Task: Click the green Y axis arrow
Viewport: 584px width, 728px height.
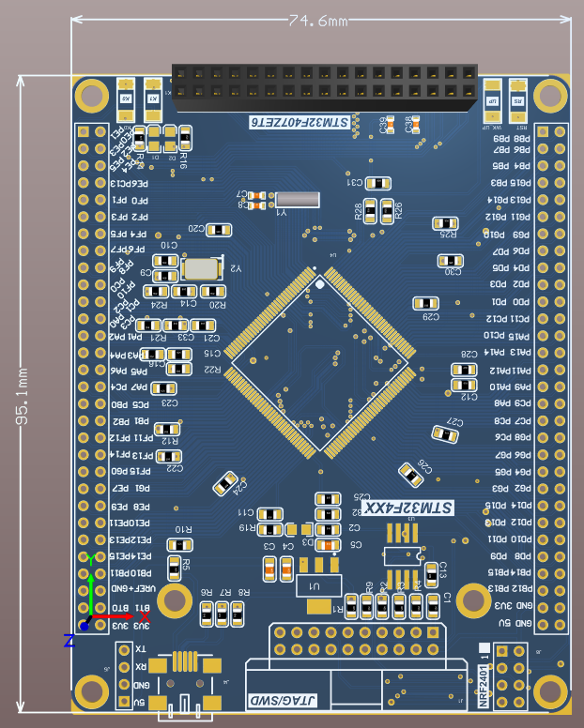Action: coord(91,594)
